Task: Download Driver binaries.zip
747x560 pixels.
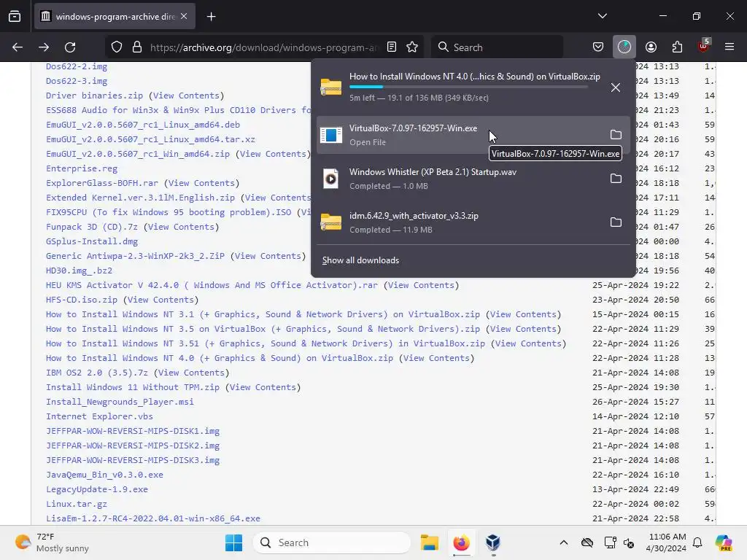Action: click(94, 96)
